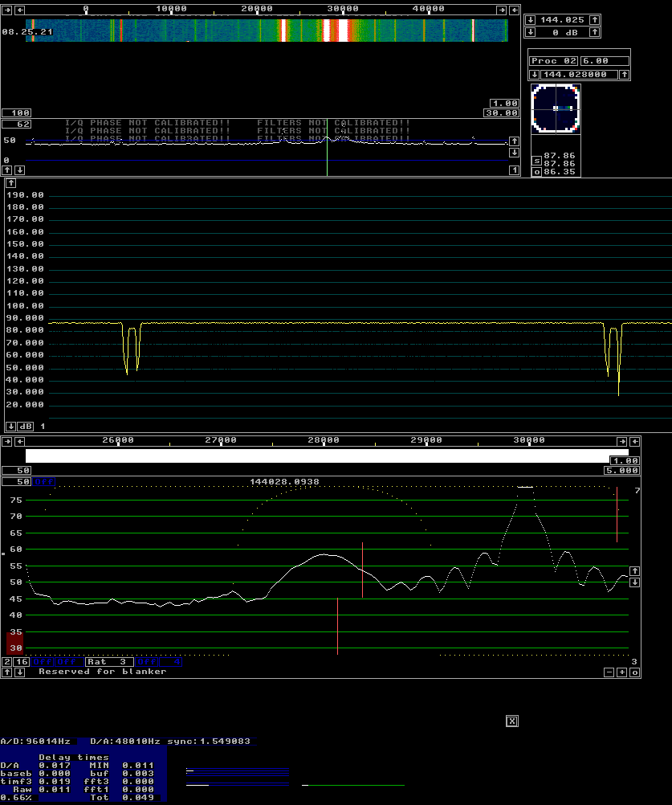This screenshot has height=805, width=672.
Task: Click the red marker line near 144028.0938
Action: pyautogui.click(x=363, y=570)
